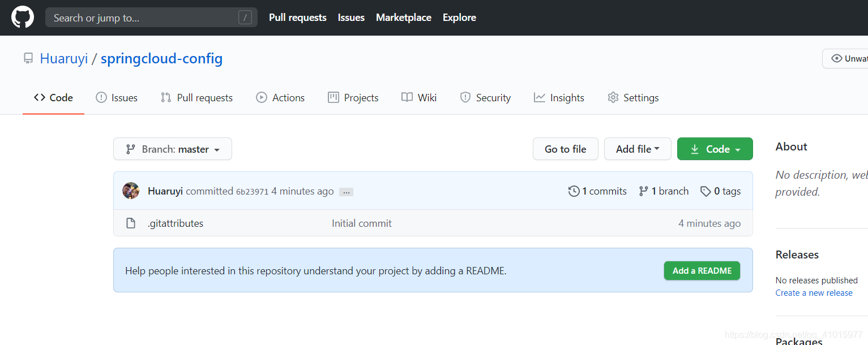Open commit hash 6b23971
This screenshot has width=868, height=345.
point(252,192)
